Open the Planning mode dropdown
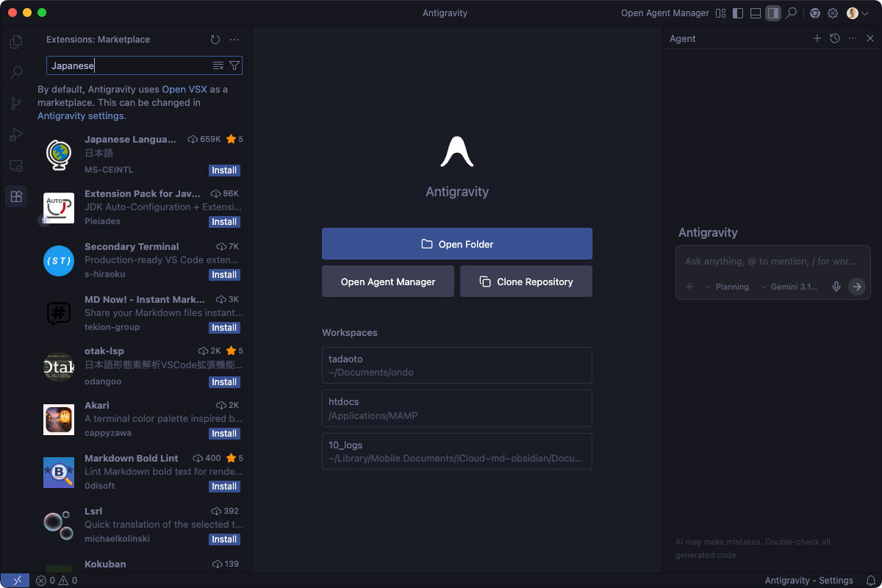Image resolution: width=882 pixels, height=588 pixels. pyautogui.click(x=727, y=287)
